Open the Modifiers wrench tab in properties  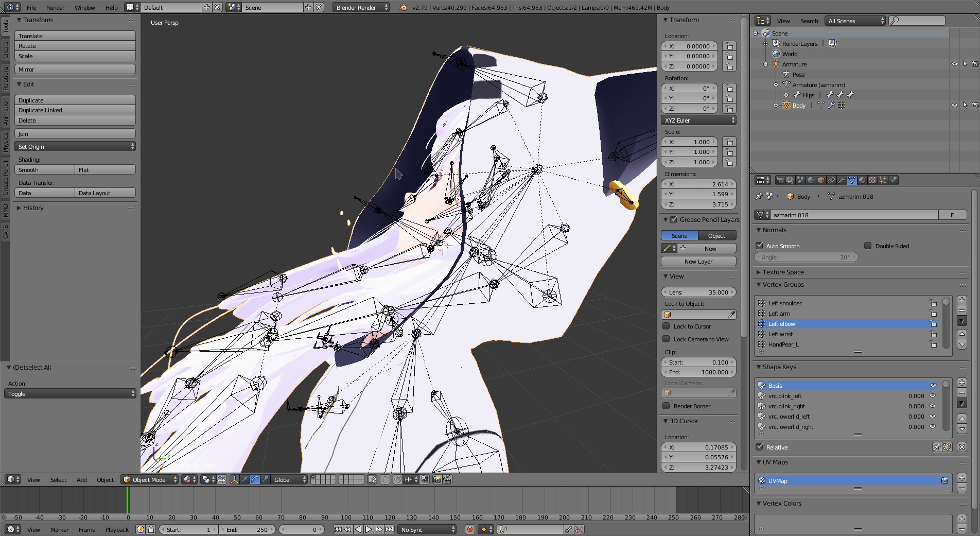coord(842,180)
